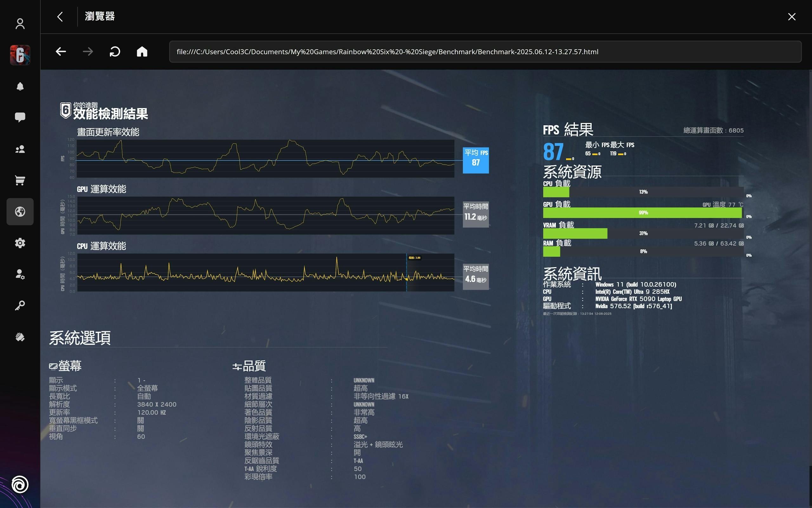Click the 最大 FPS value 119

click(x=613, y=154)
